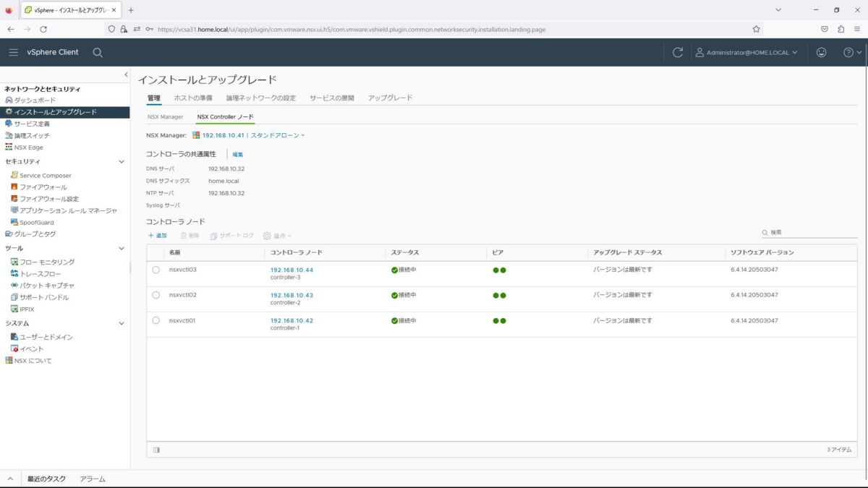Open the 最近のタスク tab
This screenshot has width=868, height=488.
coord(46,479)
